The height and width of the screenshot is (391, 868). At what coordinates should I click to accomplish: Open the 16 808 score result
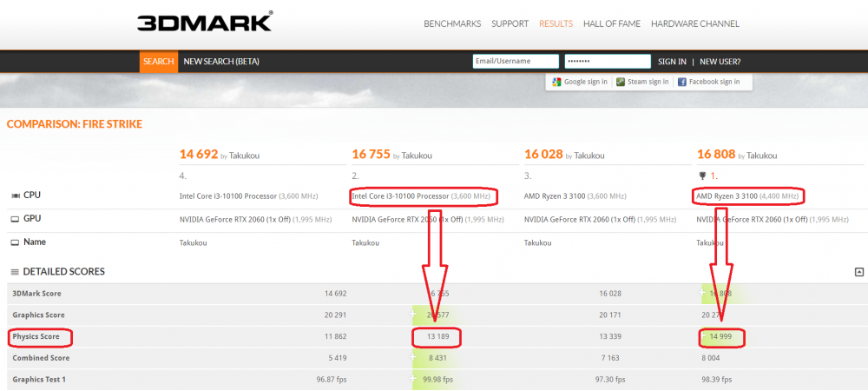716,155
